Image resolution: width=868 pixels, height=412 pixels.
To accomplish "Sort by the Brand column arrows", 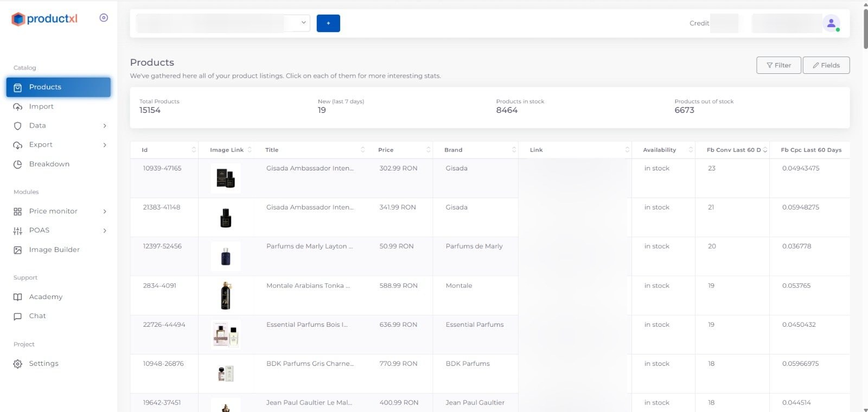I will click(x=514, y=150).
